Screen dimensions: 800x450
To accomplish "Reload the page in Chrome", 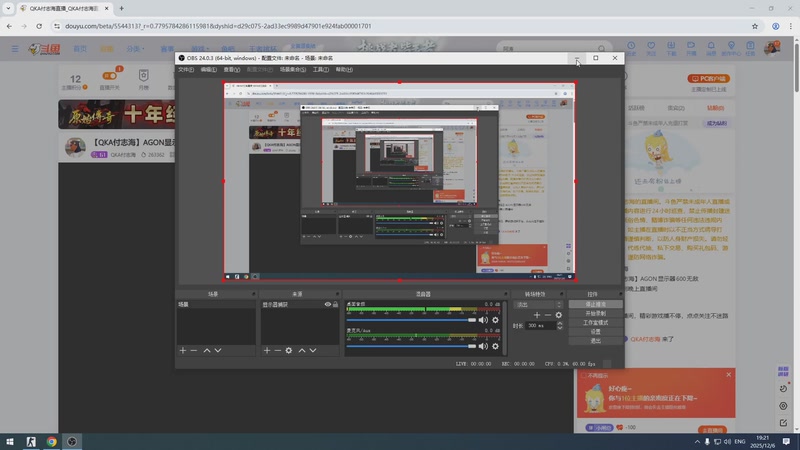I will click(39, 26).
